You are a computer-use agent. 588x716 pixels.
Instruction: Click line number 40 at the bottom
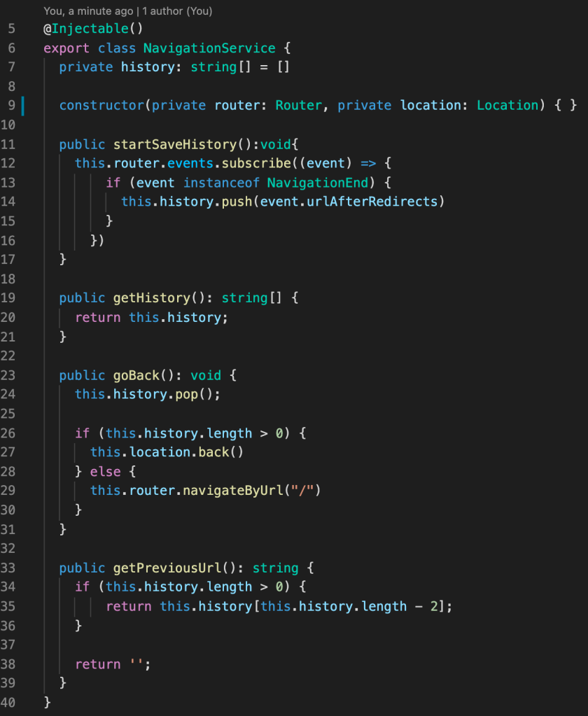pos(10,701)
